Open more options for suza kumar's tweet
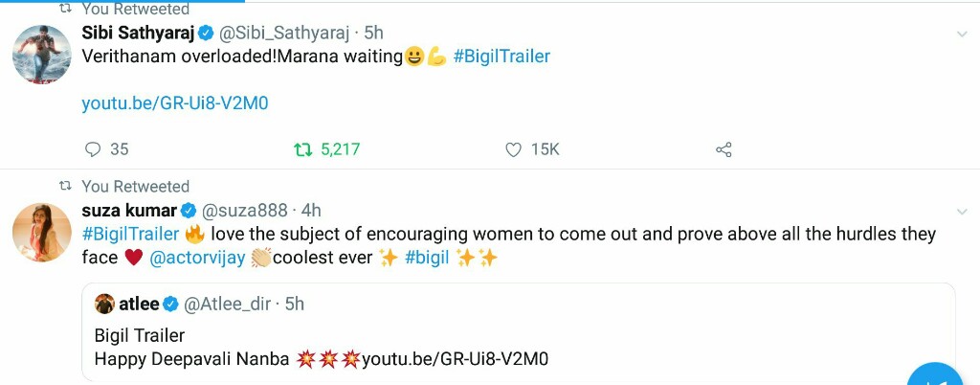The width and height of the screenshot is (980, 385). (962, 212)
